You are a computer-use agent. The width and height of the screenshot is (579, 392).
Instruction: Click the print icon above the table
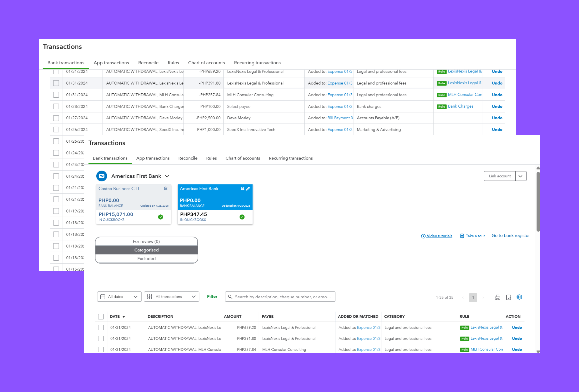click(x=497, y=297)
